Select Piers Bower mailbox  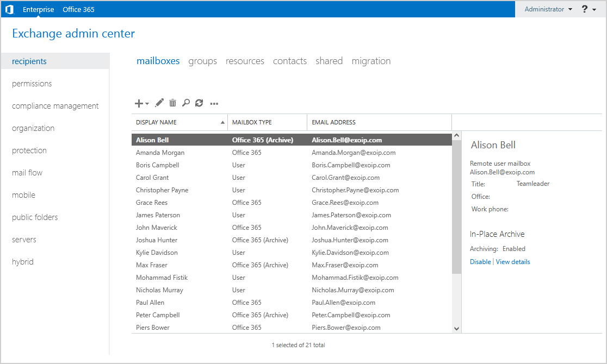292,327
